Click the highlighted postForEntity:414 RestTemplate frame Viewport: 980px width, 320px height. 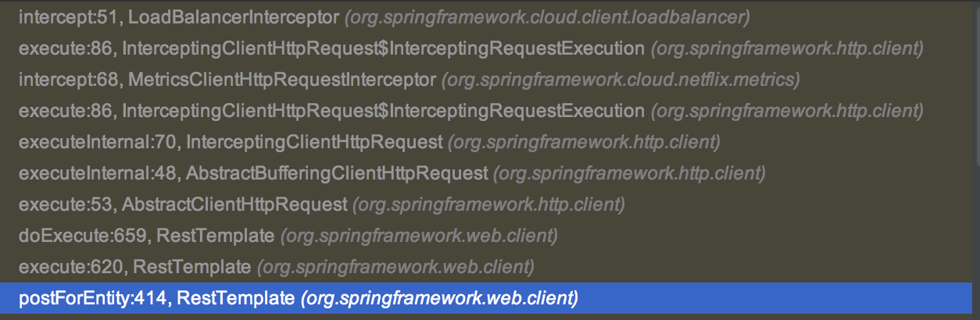click(156, 298)
